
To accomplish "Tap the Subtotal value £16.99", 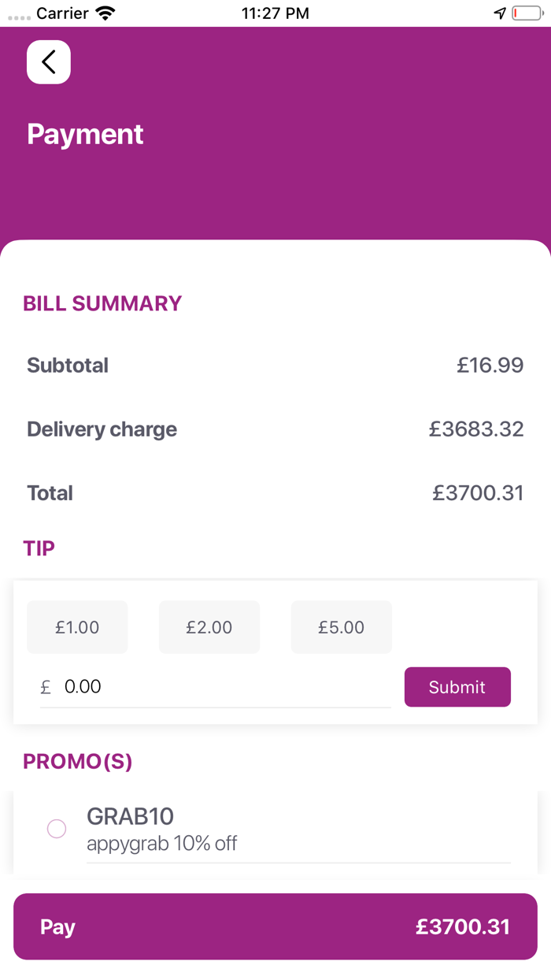I will tap(490, 366).
